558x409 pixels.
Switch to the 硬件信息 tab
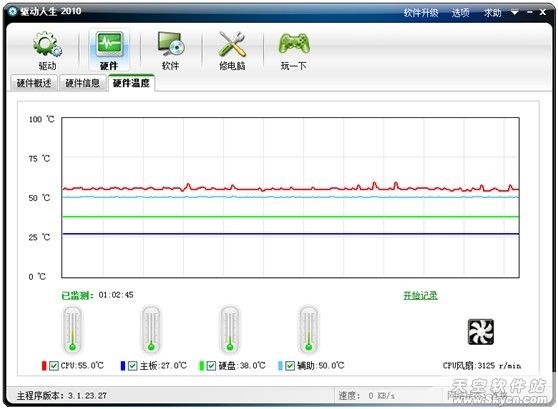click(x=83, y=83)
